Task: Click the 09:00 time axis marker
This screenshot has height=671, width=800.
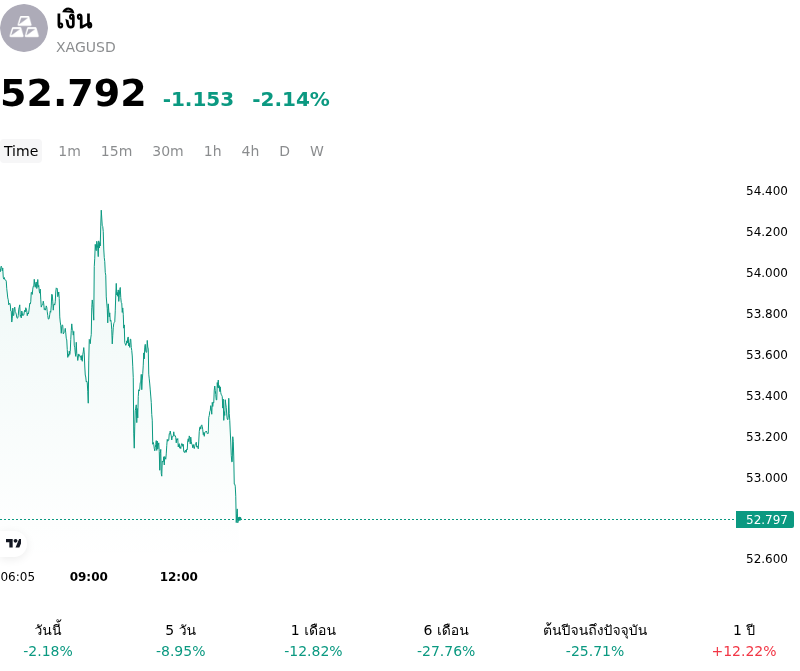Action: 89,577
